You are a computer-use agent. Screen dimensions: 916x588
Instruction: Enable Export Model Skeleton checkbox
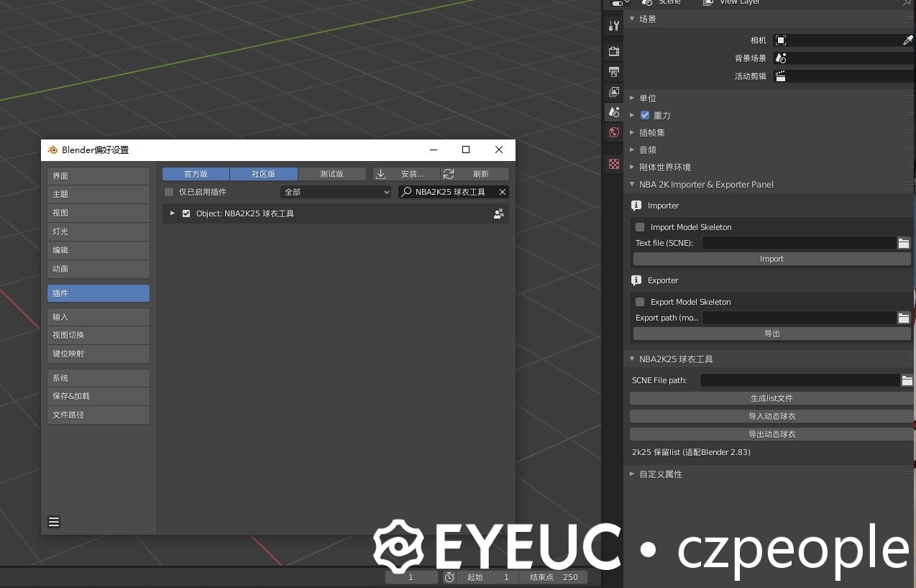640,302
